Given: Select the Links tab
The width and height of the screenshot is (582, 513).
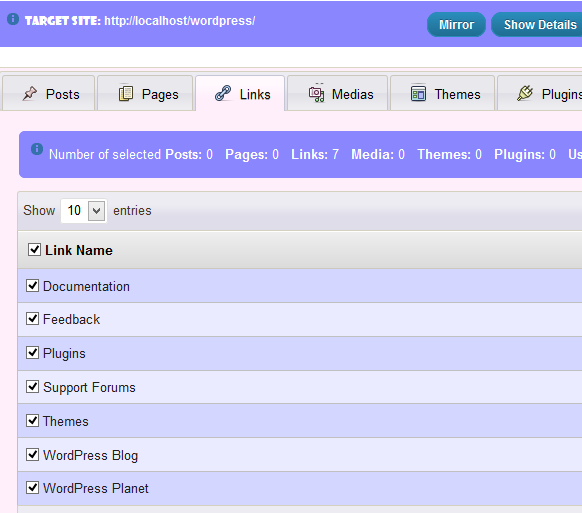Looking at the screenshot, I should [x=240, y=93].
